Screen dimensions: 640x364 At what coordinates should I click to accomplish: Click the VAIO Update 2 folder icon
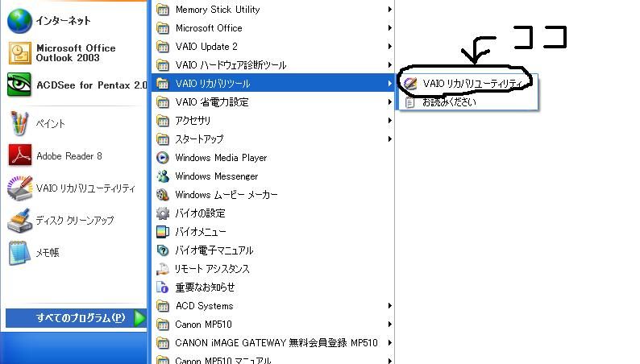coord(163,47)
